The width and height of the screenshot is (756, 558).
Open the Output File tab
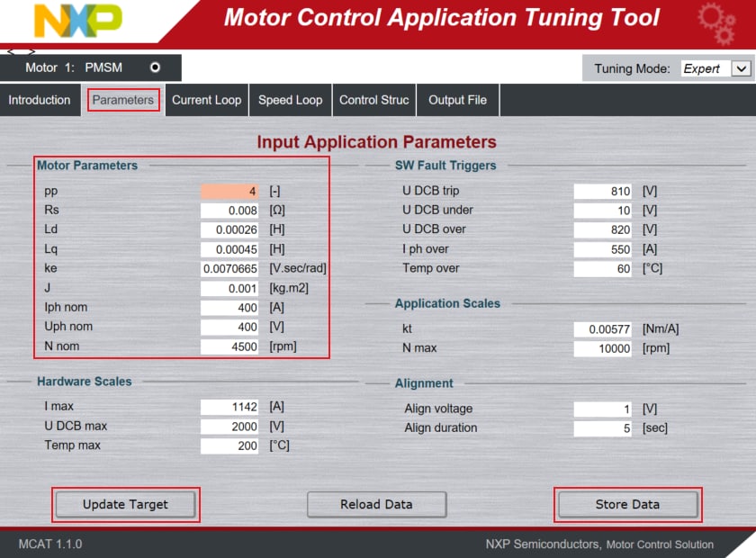point(457,100)
